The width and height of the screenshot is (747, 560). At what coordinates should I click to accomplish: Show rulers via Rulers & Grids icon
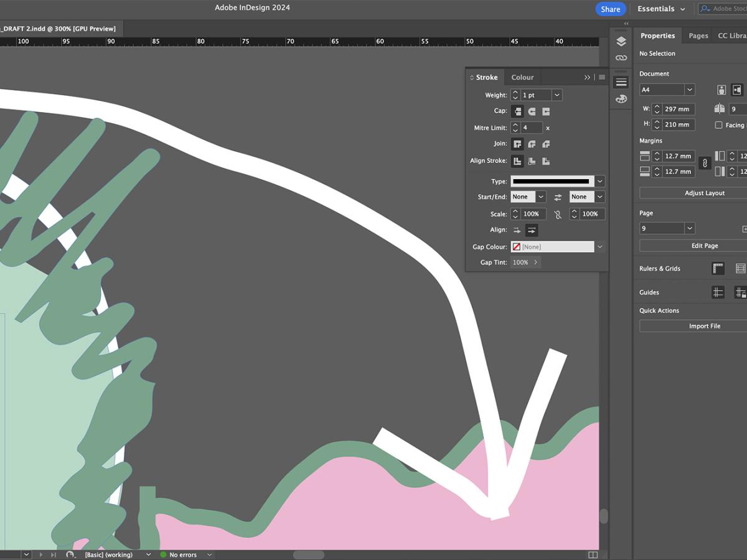[718, 269]
